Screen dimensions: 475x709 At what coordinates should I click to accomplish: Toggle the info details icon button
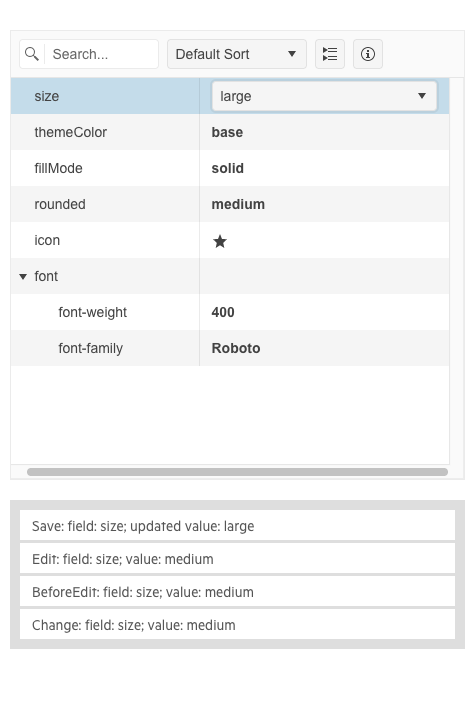(368, 54)
